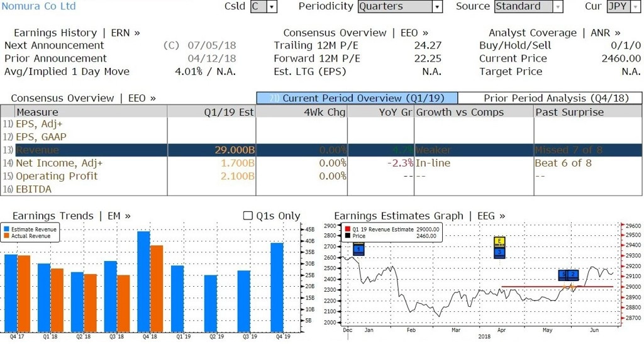Select the highlighted Revenue row
The width and height of the screenshot is (644, 344).
click(x=321, y=150)
